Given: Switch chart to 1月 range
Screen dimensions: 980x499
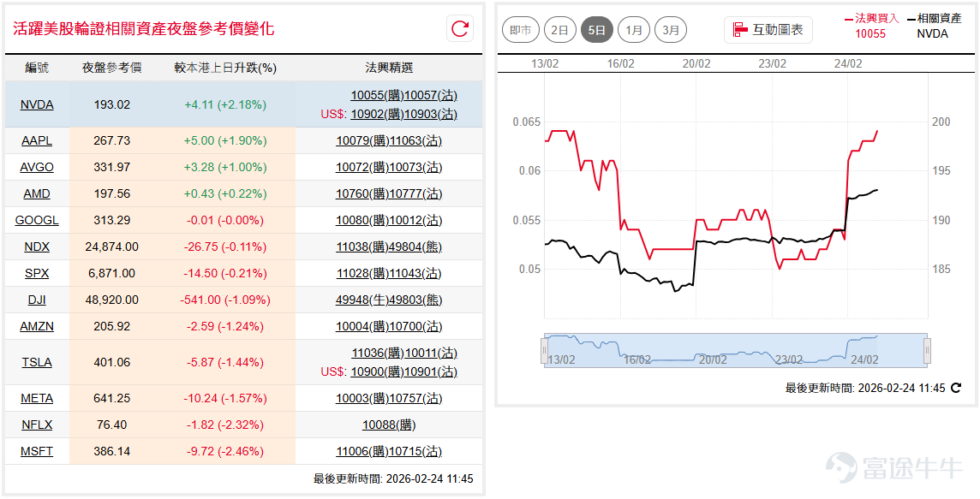Looking at the screenshot, I should click(x=634, y=30).
